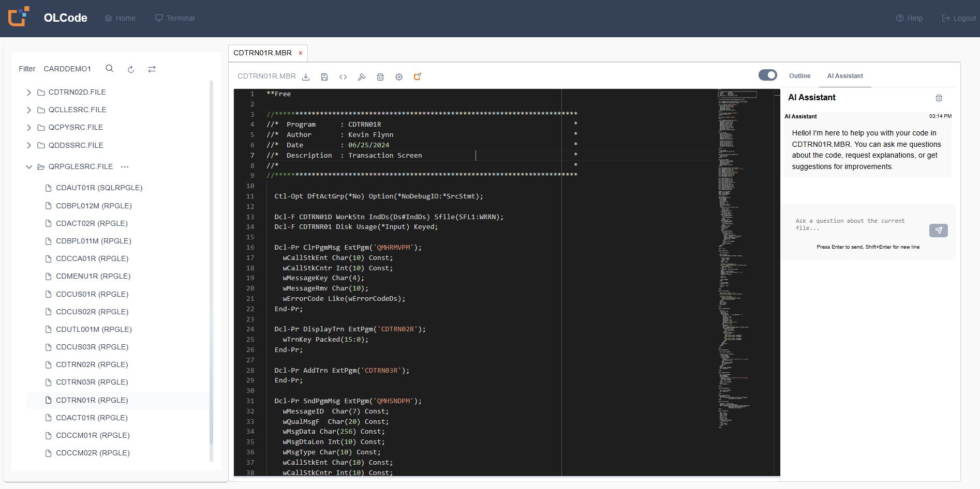
Task: Expand the CDTRN02D.FILE folder
Action: (29, 93)
